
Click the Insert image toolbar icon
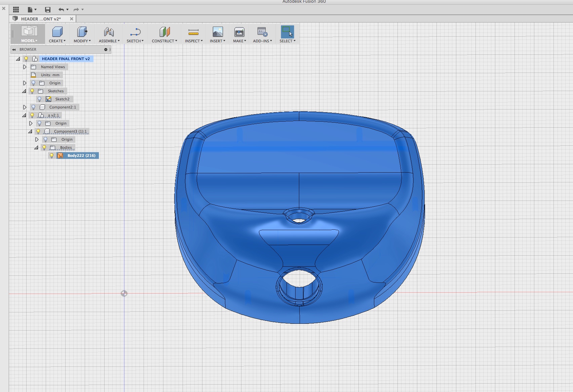[x=217, y=32]
